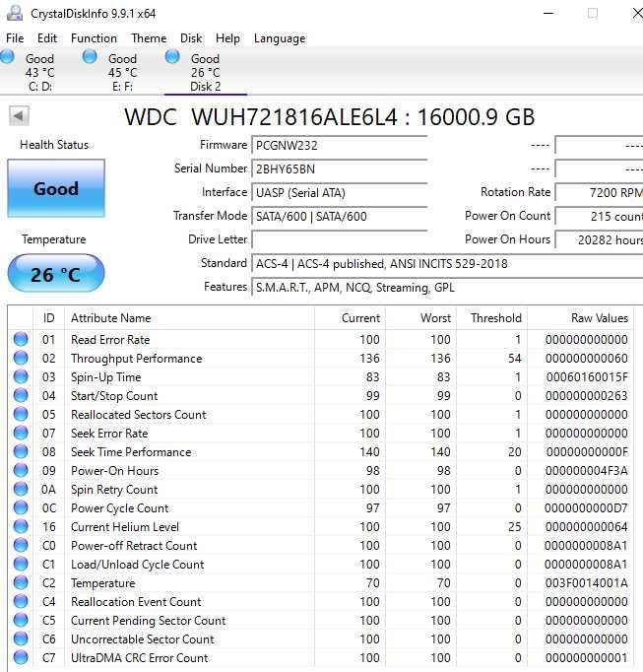Click status icon for Spin-Up Time
The image size is (643, 672).
(x=21, y=376)
